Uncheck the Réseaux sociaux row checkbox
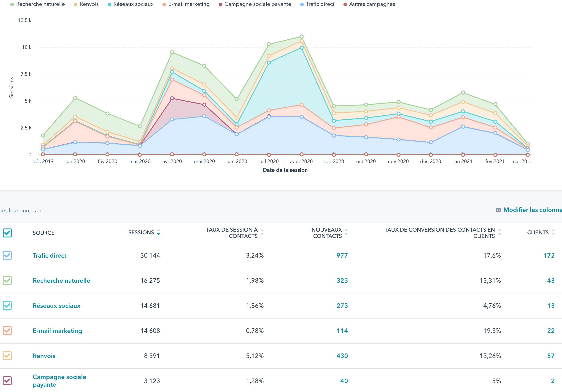The width and height of the screenshot is (562, 392). [7, 306]
